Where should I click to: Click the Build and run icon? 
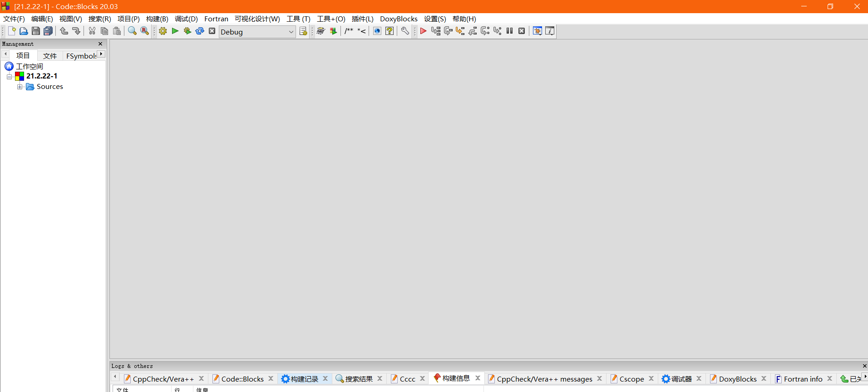pyautogui.click(x=187, y=31)
